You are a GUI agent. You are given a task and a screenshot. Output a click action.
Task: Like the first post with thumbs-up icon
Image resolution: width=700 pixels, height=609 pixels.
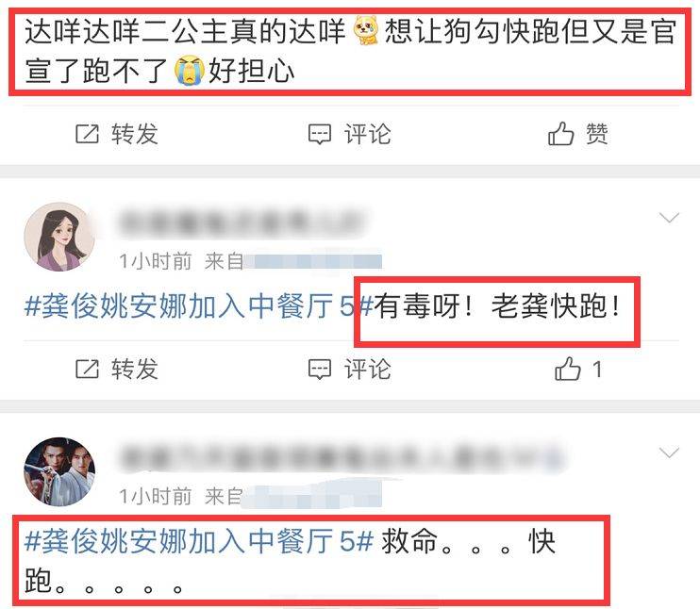(x=560, y=134)
